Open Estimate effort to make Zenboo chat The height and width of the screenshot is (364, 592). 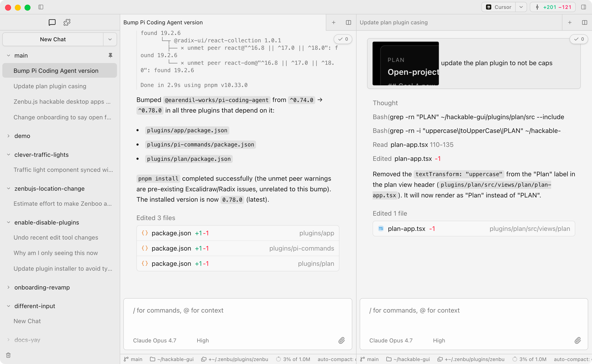click(x=60, y=204)
